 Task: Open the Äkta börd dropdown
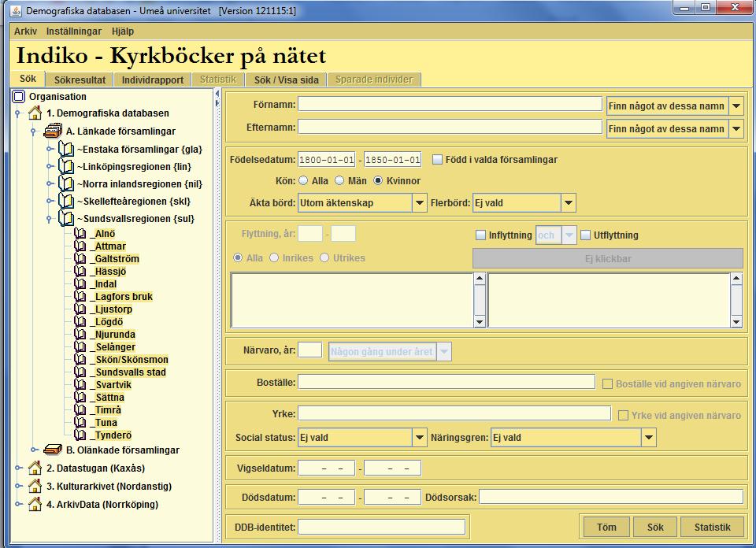coord(420,203)
